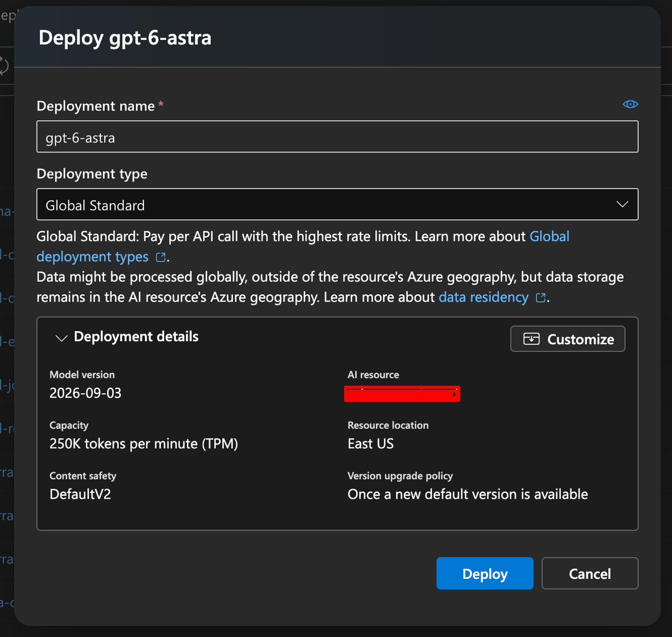Click 'Once a new default version is available'
672x637 pixels.
[x=468, y=494]
